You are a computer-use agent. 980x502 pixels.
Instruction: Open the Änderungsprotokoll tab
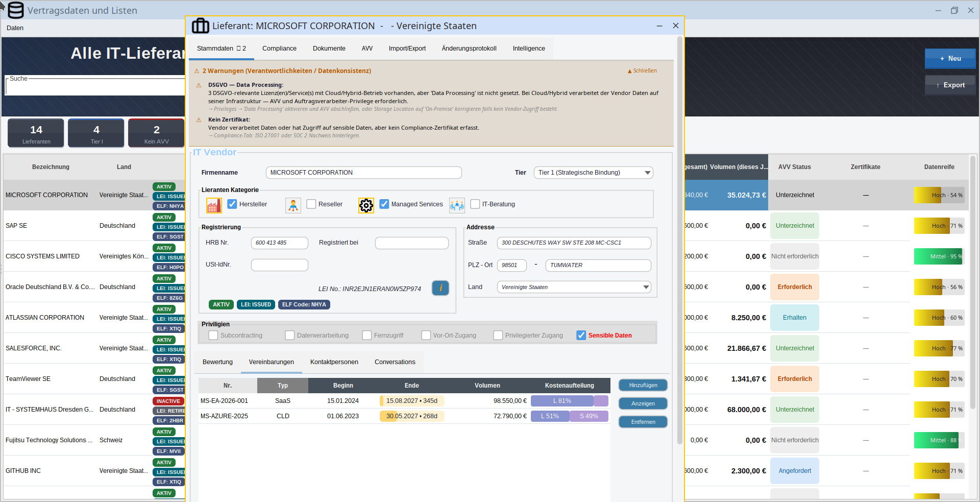tap(469, 49)
